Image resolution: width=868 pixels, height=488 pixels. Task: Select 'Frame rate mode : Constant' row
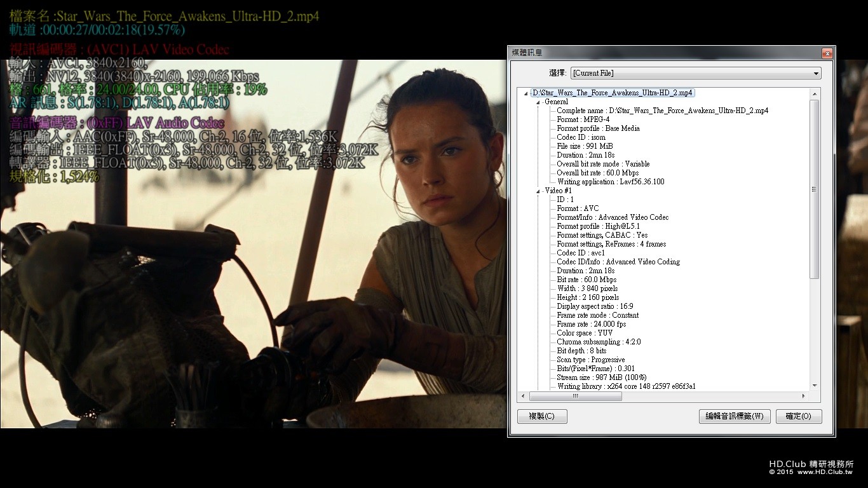pos(597,315)
